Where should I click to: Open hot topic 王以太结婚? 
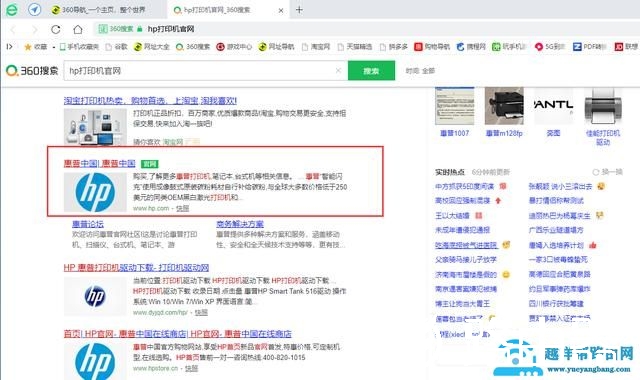click(452, 216)
